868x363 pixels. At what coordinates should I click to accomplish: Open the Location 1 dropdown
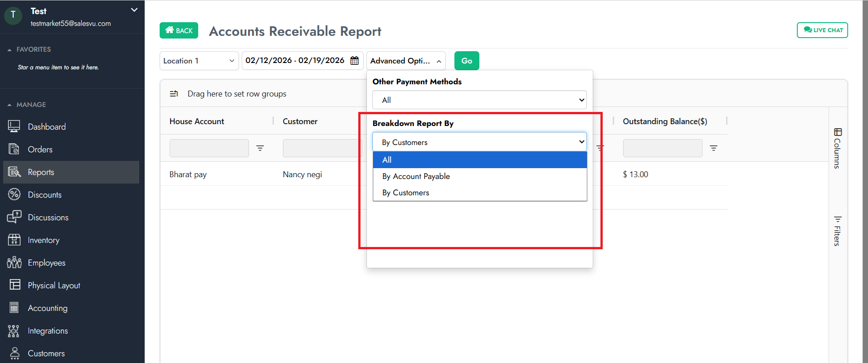pyautogui.click(x=199, y=61)
